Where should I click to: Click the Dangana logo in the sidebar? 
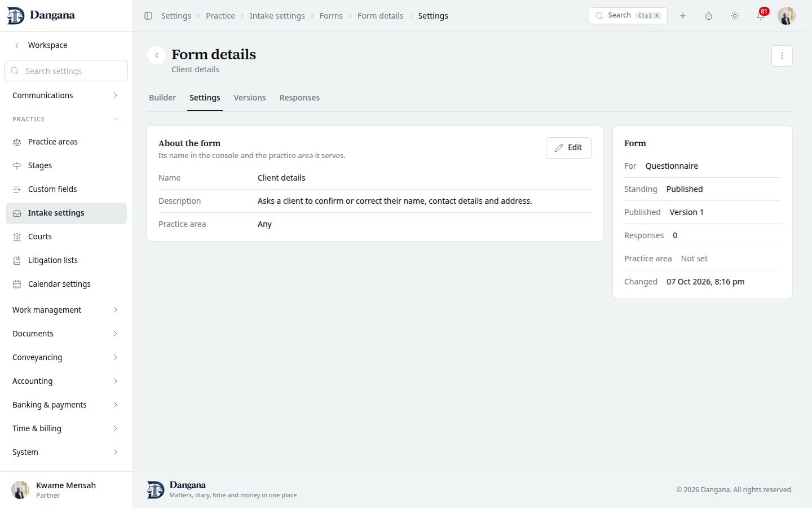coord(41,16)
